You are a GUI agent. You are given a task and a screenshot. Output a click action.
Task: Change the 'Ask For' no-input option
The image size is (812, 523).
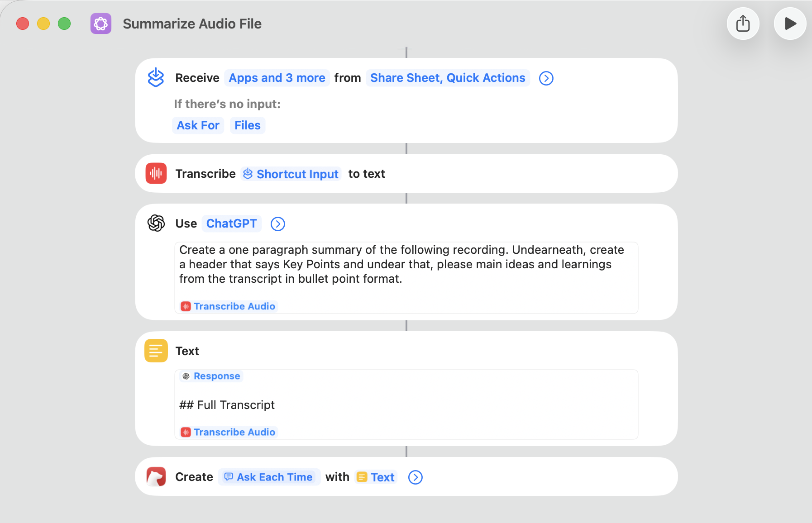pyautogui.click(x=198, y=125)
